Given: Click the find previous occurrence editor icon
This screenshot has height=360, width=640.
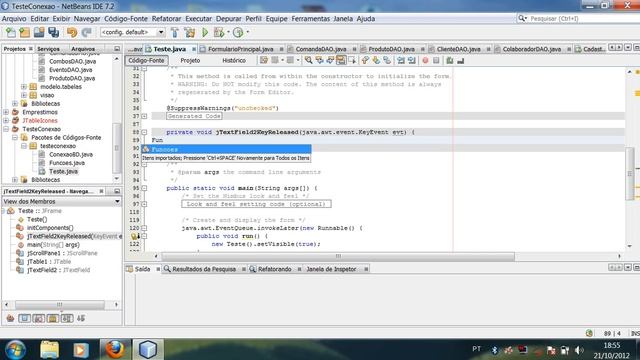Looking at the screenshot, I should [x=319, y=60].
